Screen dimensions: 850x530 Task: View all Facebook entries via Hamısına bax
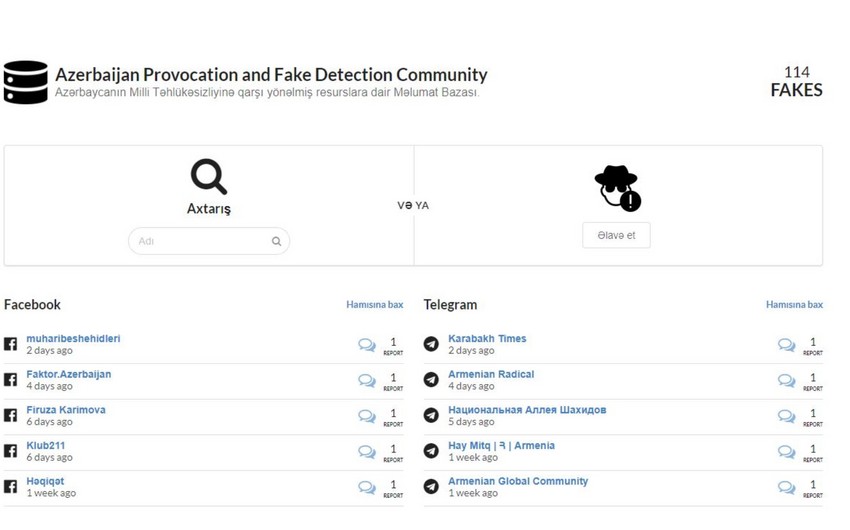click(x=374, y=305)
